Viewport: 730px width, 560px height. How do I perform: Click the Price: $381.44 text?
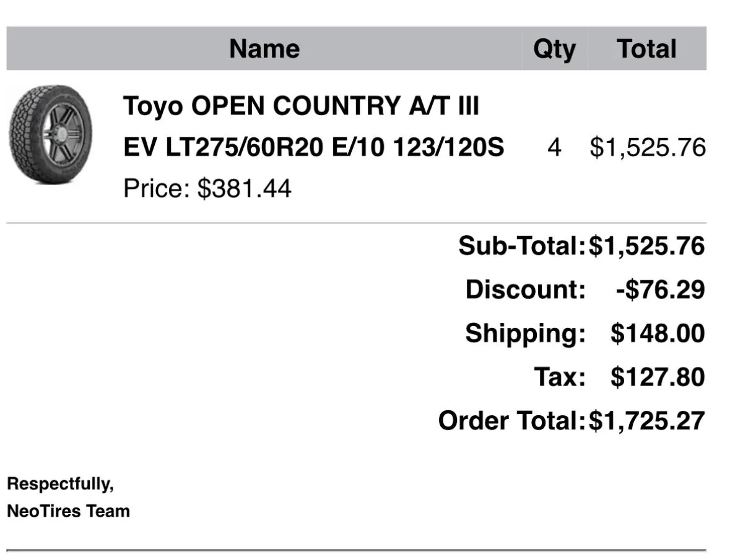(x=207, y=188)
